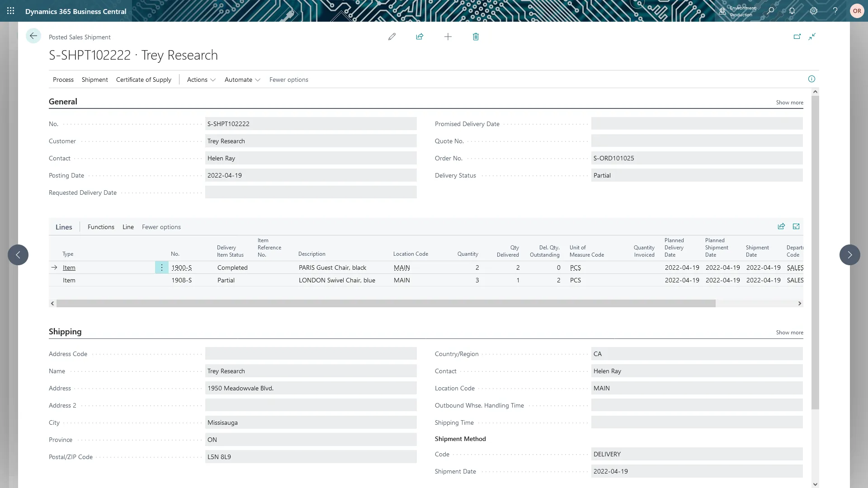Image resolution: width=868 pixels, height=488 pixels.
Task: Delete record with trash icon
Action: 476,37
